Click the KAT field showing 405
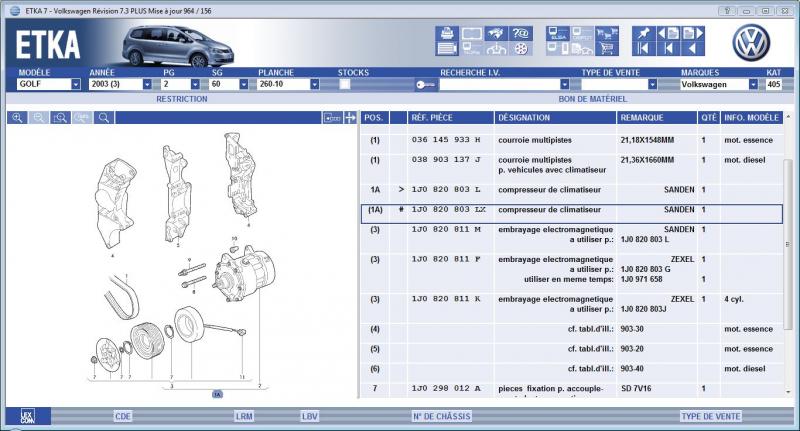800x431 pixels. (x=774, y=85)
